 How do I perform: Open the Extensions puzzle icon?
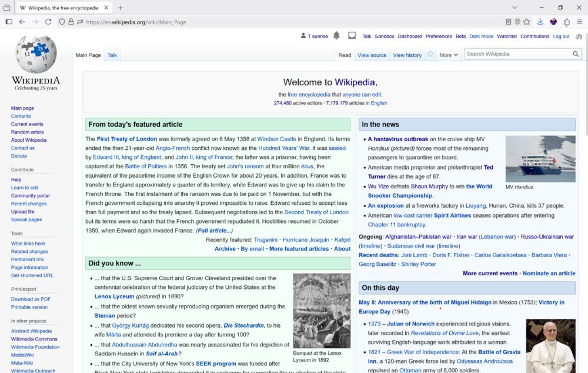(x=566, y=22)
